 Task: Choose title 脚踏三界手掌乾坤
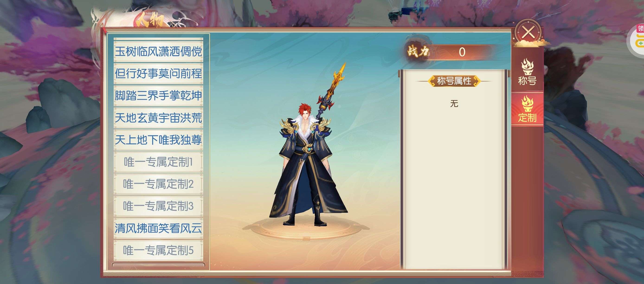(x=158, y=96)
